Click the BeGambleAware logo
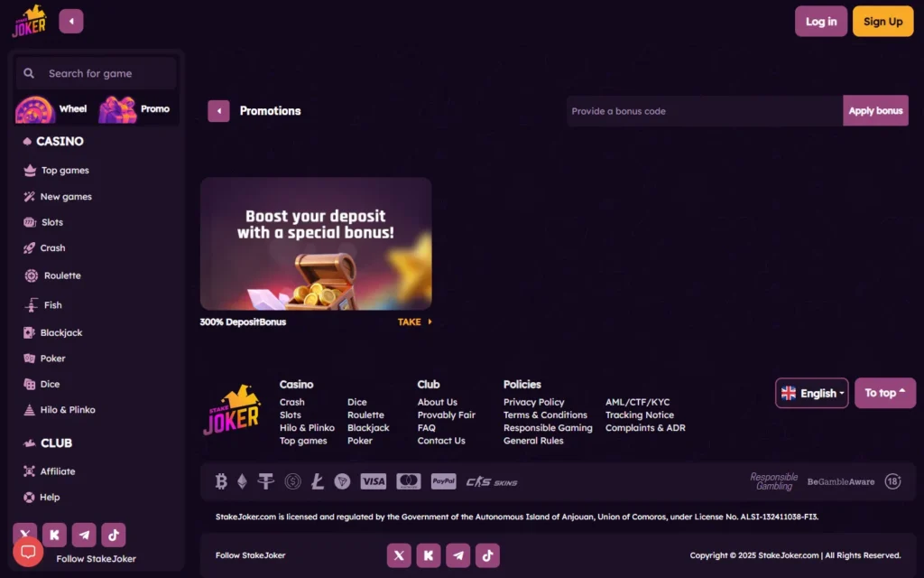The image size is (924, 578). coord(841,482)
